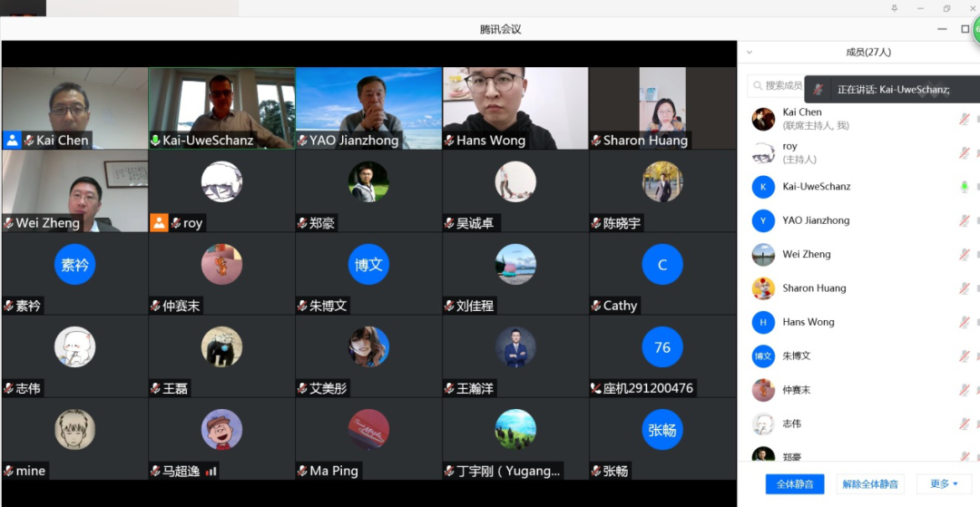This screenshot has width=980, height=507.
Task: Open the 更多 dropdown menu
Action: [x=944, y=483]
